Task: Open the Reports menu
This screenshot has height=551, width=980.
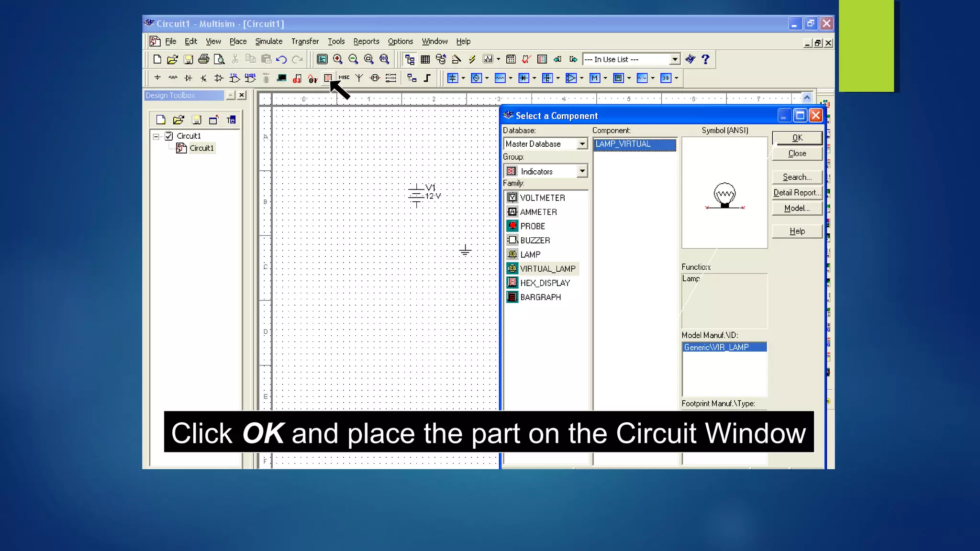Action: [x=366, y=42]
